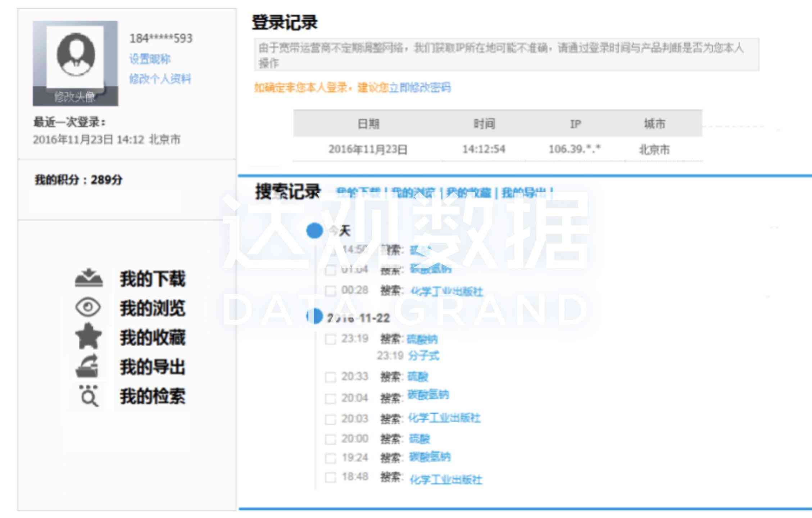Open 我的导出 in the sidebar
Screen dimensions: 812x518
pyautogui.click(x=153, y=367)
